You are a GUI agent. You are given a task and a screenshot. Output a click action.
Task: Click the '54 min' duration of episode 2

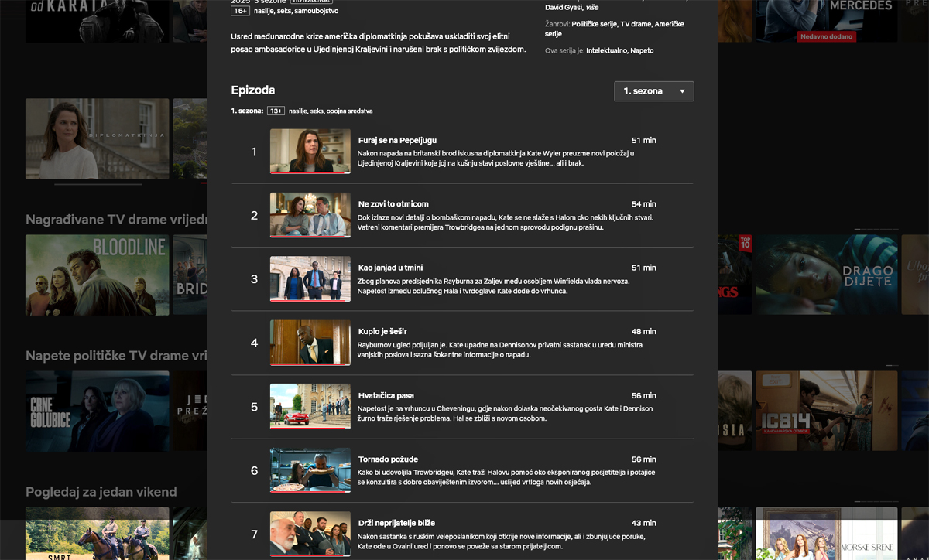[643, 203]
